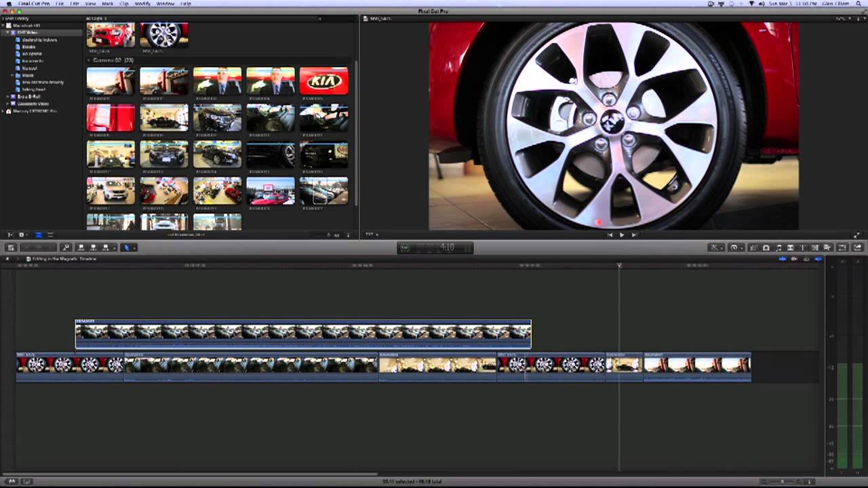Open the Window menu

tap(165, 3)
